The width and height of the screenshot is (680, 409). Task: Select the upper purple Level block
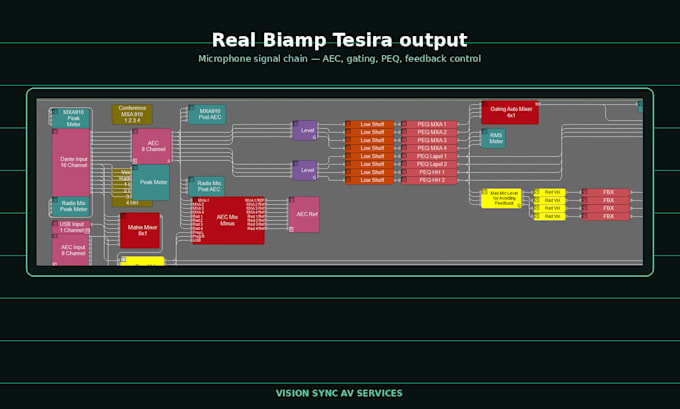305,131
